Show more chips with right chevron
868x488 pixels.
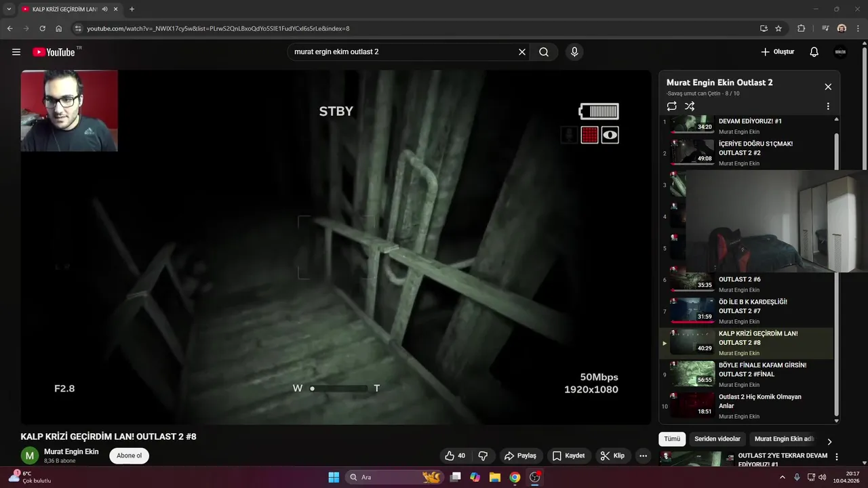829,441
